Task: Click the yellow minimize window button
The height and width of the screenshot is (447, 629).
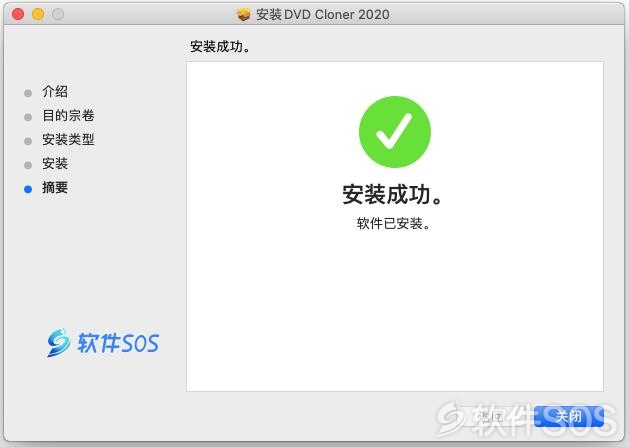Action: click(x=38, y=14)
